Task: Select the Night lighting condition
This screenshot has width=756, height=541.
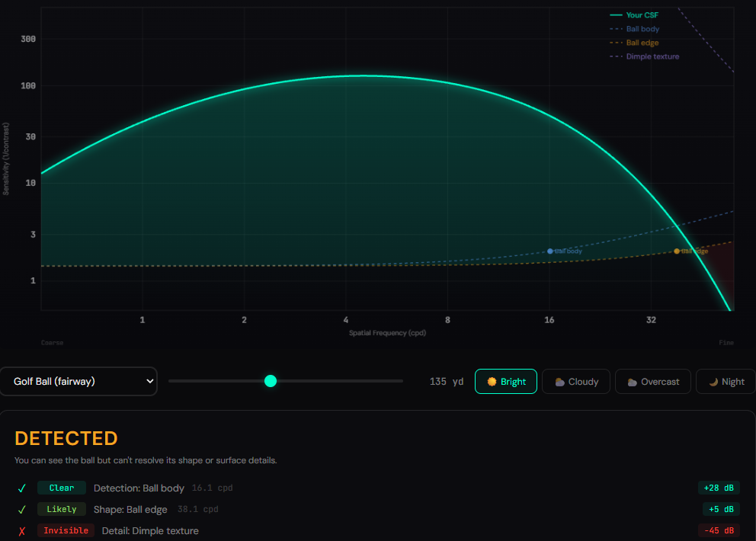Action: 726,382
